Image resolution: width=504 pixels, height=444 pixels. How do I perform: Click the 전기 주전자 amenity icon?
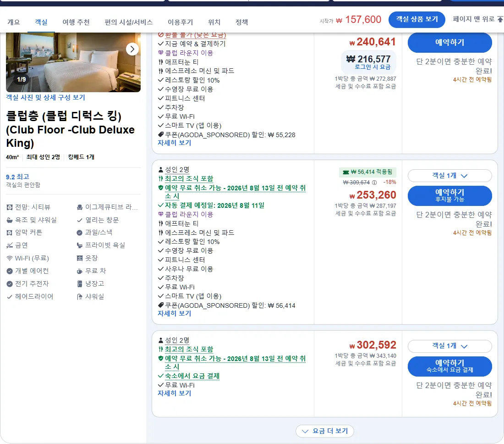10,284
